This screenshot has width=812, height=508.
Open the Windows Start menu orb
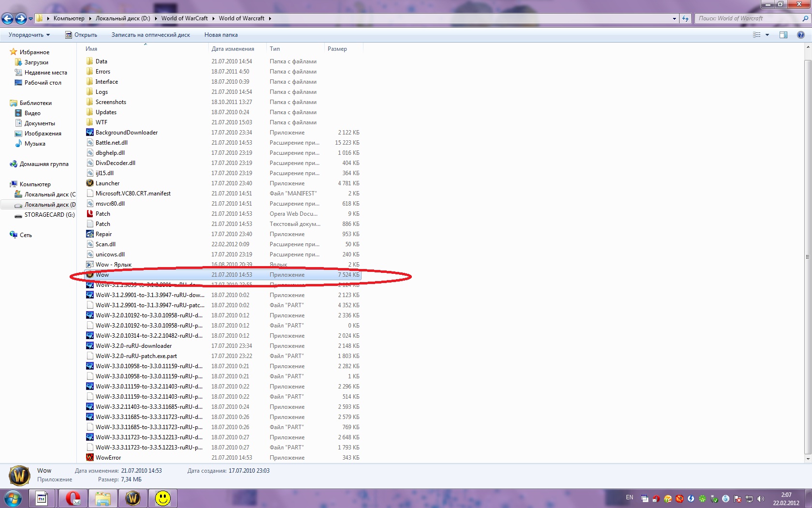(x=13, y=498)
